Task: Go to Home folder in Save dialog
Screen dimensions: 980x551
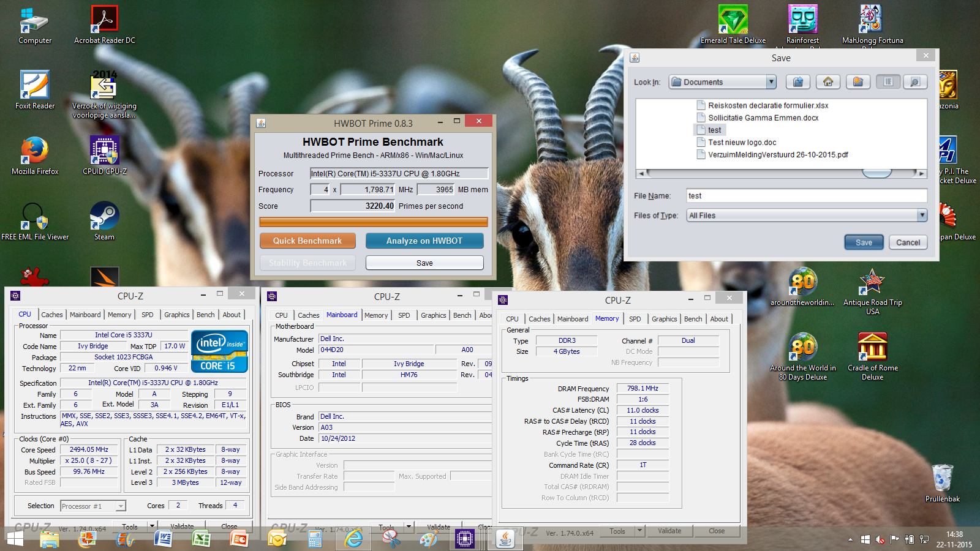Action: pyautogui.click(x=828, y=82)
